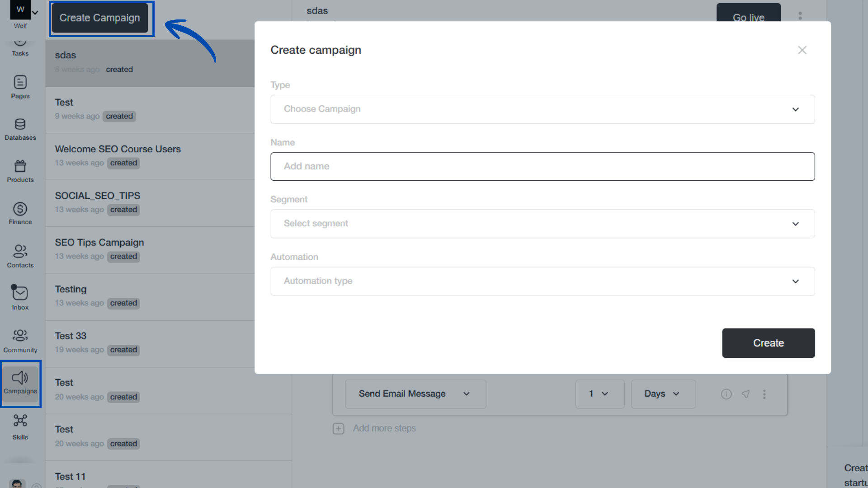Open the workspace switcher chevron beside Wolf
This screenshot has width=868, height=488.
pyautogui.click(x=35, y=12)
